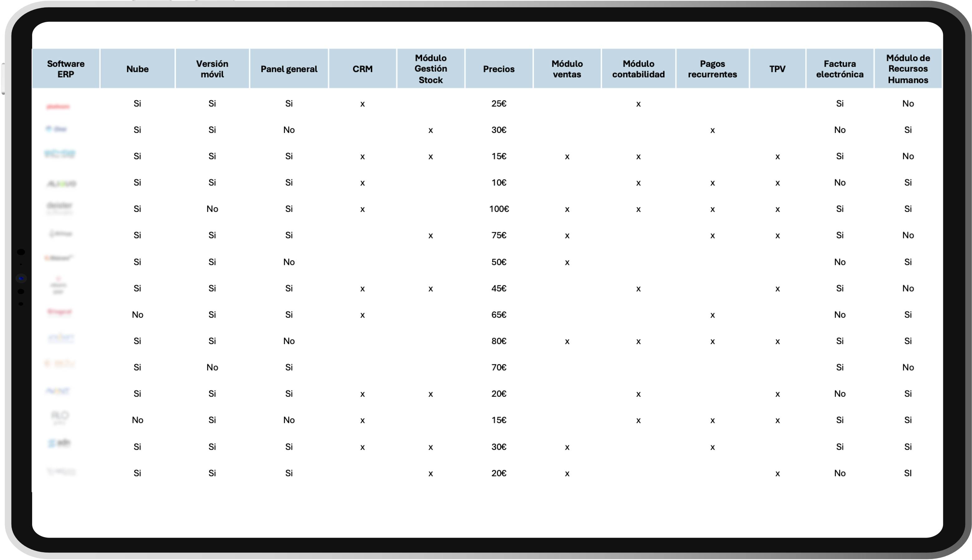This screenshot has height=560, width=972.
Task: Click the Precios column header
Action: 498,69
